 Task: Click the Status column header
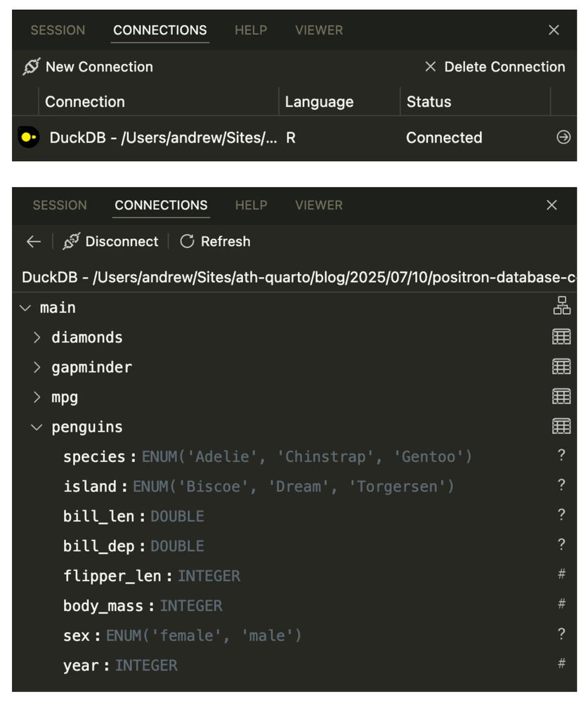click(x=429, y=102)
